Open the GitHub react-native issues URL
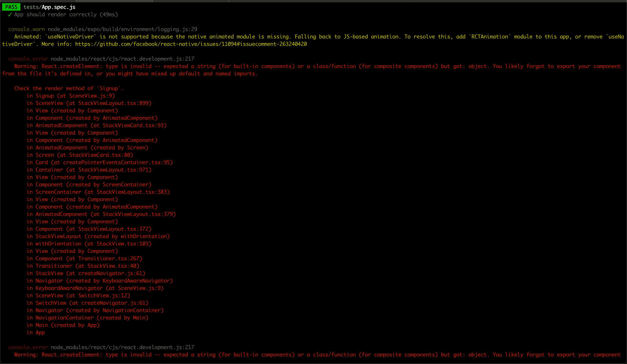Screen dimensions: 627x364 pos(191,44)
